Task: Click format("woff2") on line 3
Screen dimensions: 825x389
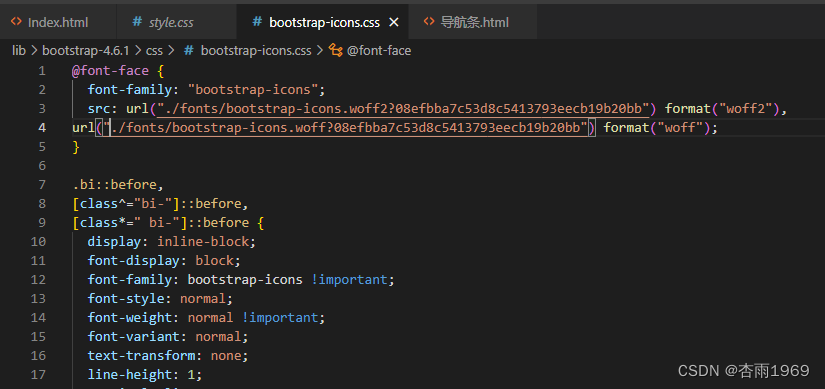Action: (x=721, y=109)
